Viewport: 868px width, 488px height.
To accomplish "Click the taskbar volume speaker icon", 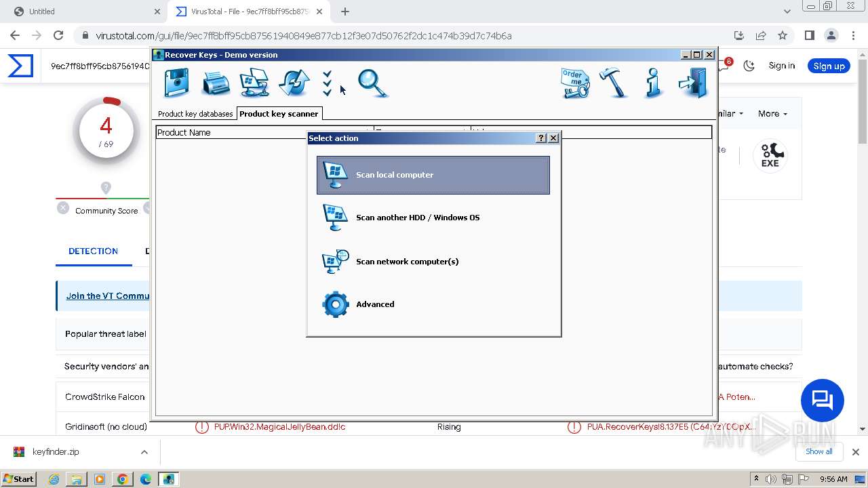I will [x=771, y=479].
